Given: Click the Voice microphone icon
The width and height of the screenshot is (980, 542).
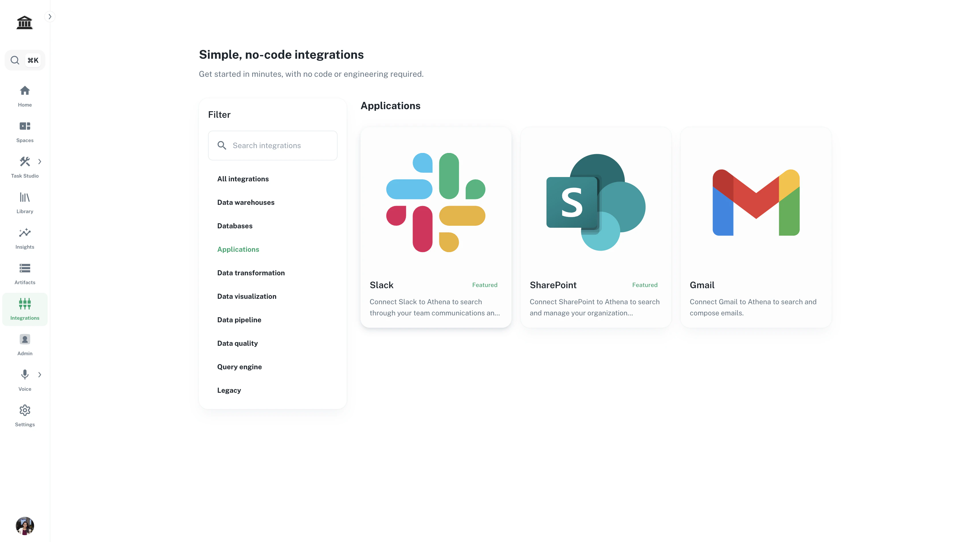Looking at the screenshot, I should [25, 375].
